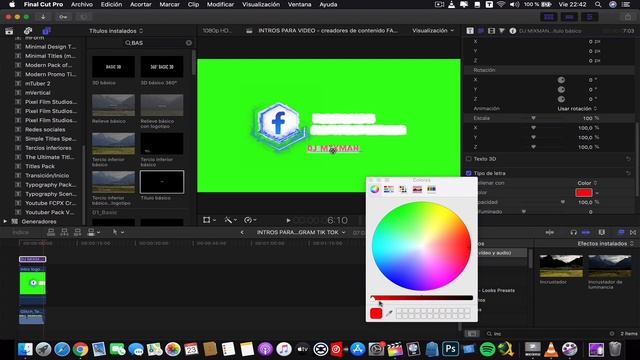Play the viewer clip
Viewport: 640px width, 360px height.
[x=288, y=220]
